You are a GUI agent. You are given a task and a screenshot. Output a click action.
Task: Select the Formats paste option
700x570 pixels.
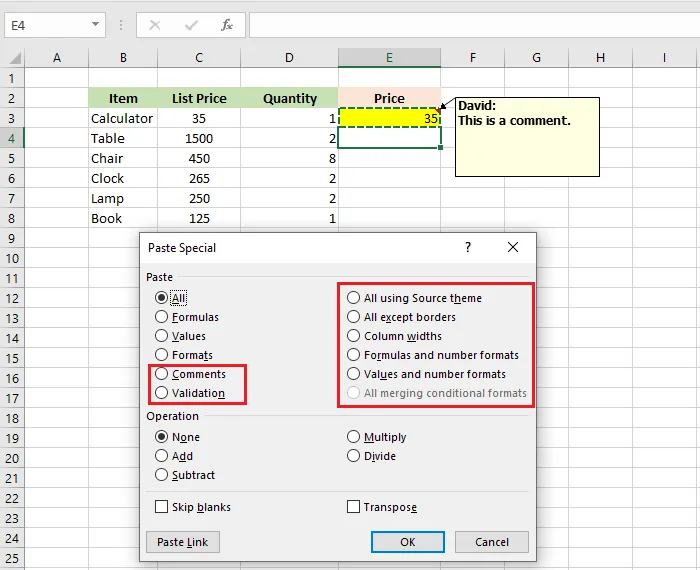(x=183, y=355)
